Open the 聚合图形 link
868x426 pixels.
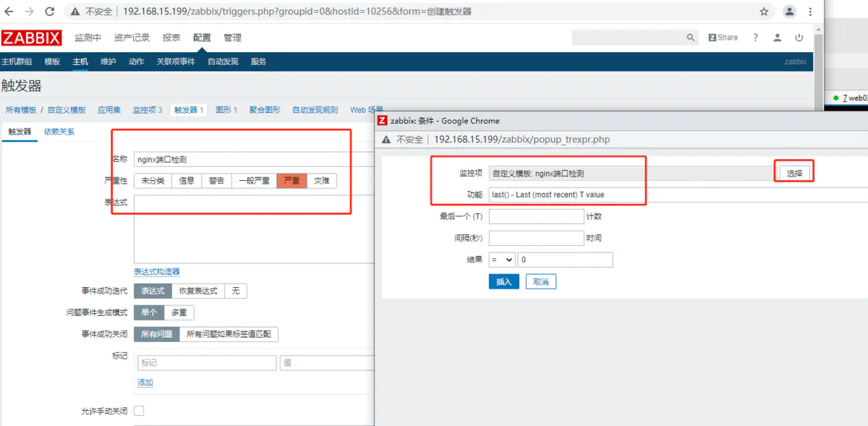pyautogui.click(x=265, y=110)
